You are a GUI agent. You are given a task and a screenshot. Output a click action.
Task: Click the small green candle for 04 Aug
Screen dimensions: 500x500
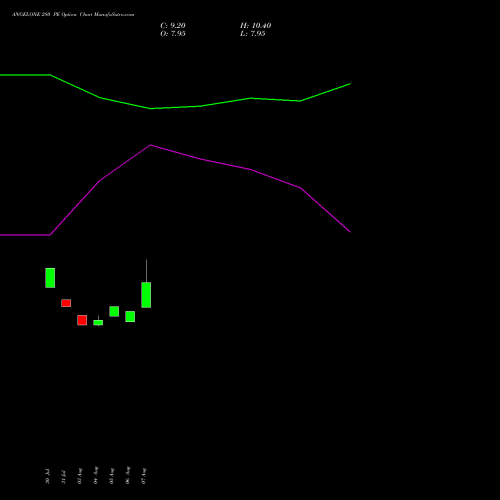(98, 322)
